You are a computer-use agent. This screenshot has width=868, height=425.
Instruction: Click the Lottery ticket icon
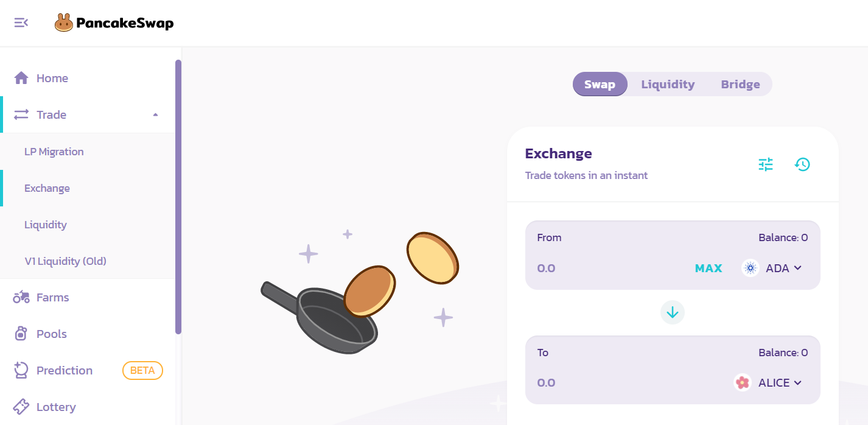pyautogui.click(x=21, y=407)
